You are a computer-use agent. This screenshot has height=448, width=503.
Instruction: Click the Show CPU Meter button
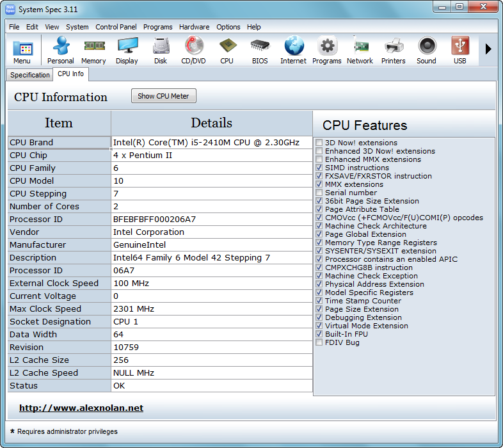pos(164,96)
